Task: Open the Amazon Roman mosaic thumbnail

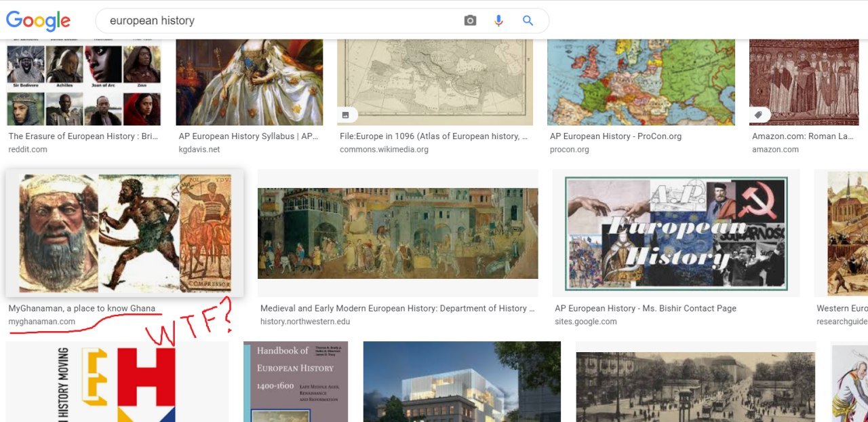Action: (x=804, y=82)
